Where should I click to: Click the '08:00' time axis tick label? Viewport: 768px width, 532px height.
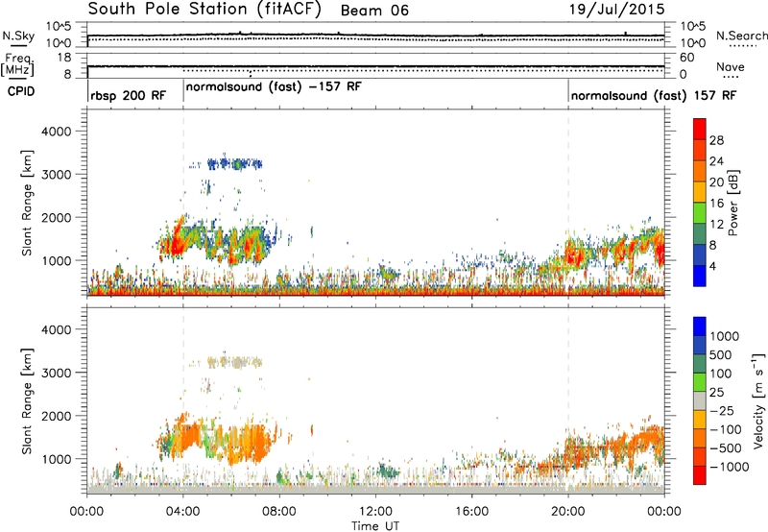click(279, 512)
